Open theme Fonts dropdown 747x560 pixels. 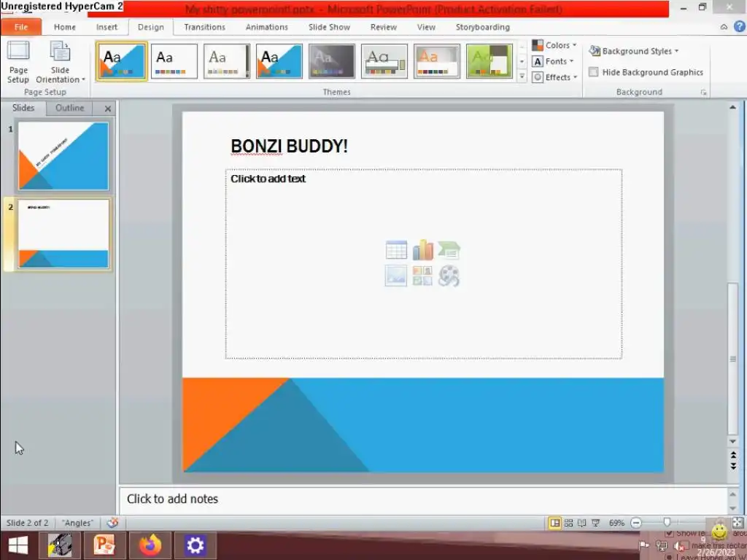click(553, 61)
